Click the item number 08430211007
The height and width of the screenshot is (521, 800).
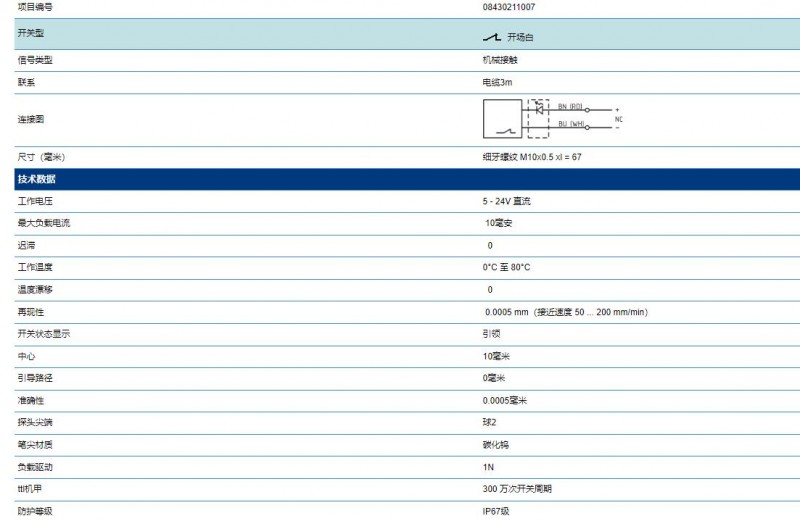pos(509,7)
